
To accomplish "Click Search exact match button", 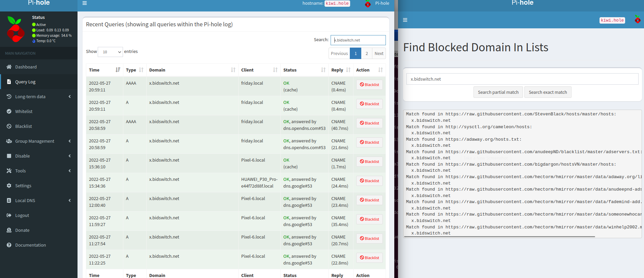I will click(x=548, y=92).
